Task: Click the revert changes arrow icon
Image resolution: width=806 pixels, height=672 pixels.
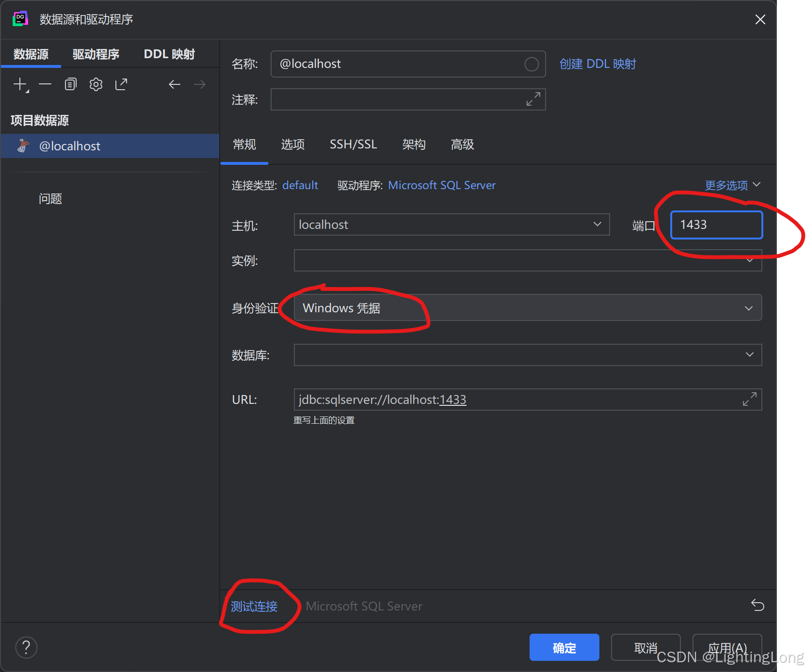Action: click(758, 605)
